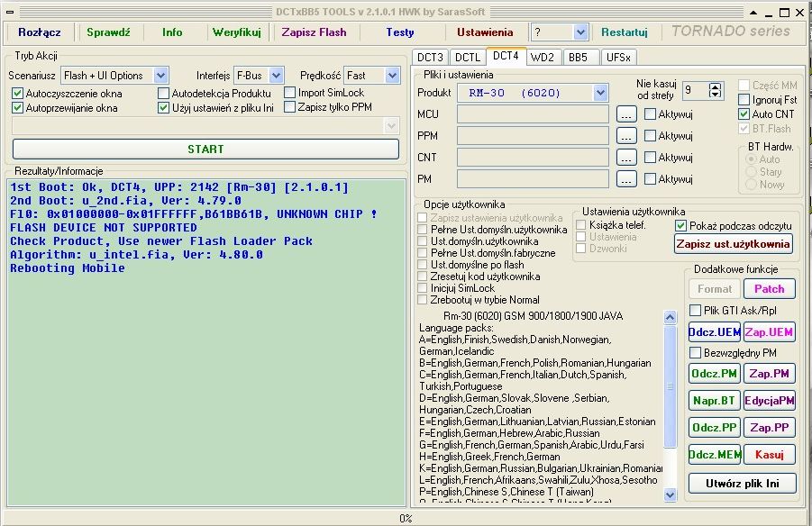Browse for the PPM file
Screen dimensions: 812x526
(x=626, y=136)
